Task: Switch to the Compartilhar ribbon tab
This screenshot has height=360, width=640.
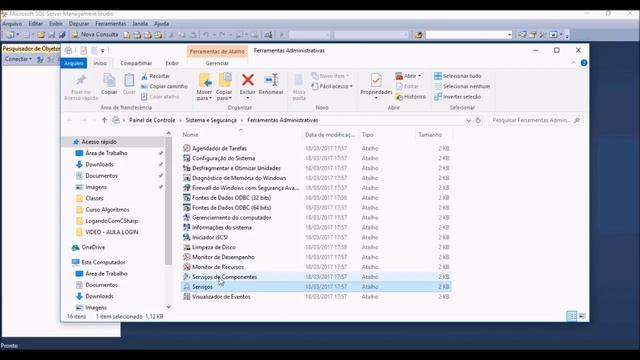Action: (x=136, y=63)
